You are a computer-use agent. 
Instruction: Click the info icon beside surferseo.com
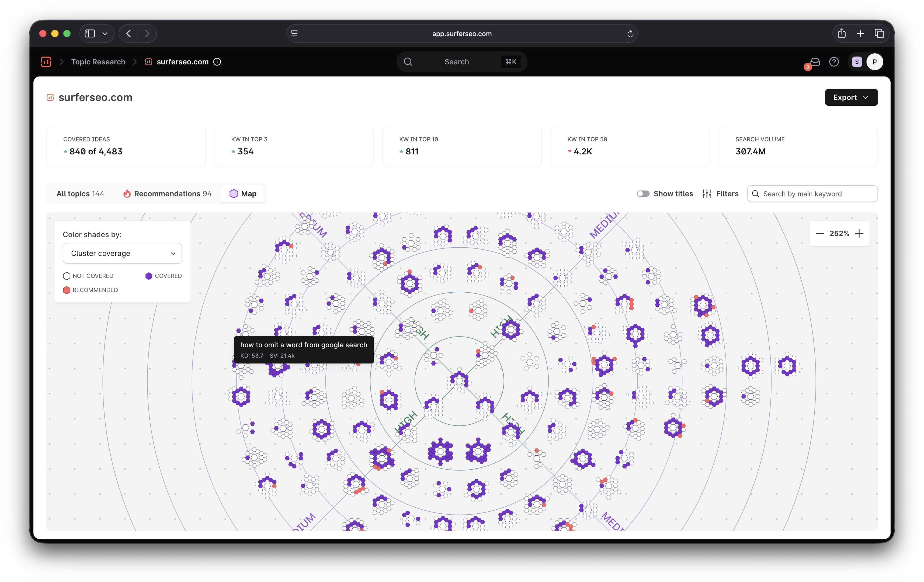pyautogui.click(x=217, y=62)
